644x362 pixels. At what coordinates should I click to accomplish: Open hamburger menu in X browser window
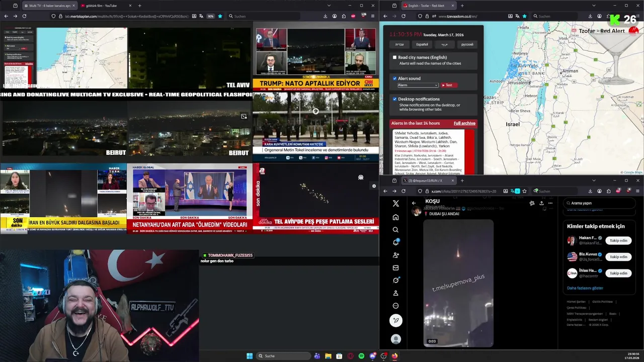pyautogui.click(x=637, y=191)
